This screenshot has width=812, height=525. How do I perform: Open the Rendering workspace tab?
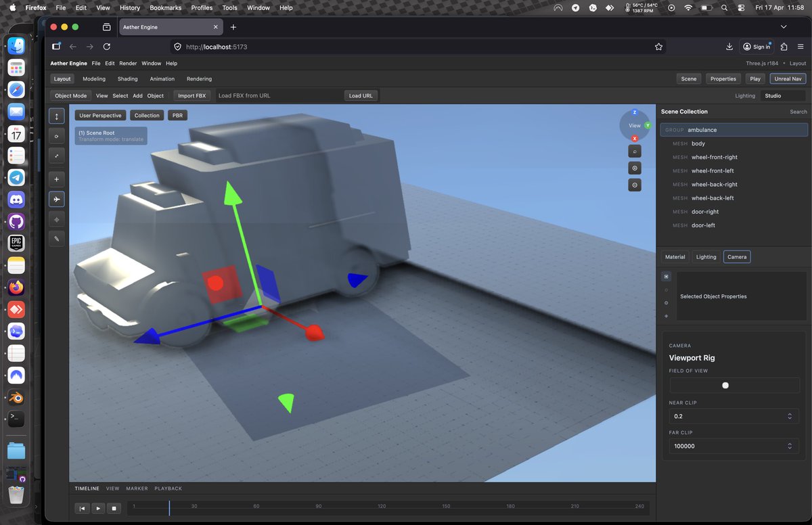(199, 78)
